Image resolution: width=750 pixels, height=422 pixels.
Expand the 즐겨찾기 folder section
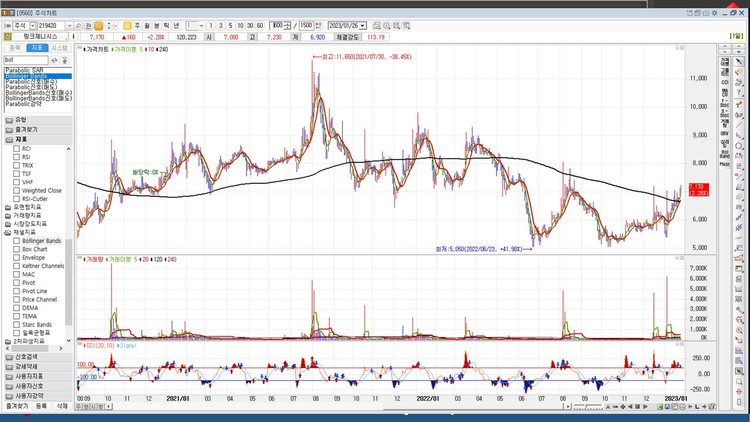coord(38,129)
